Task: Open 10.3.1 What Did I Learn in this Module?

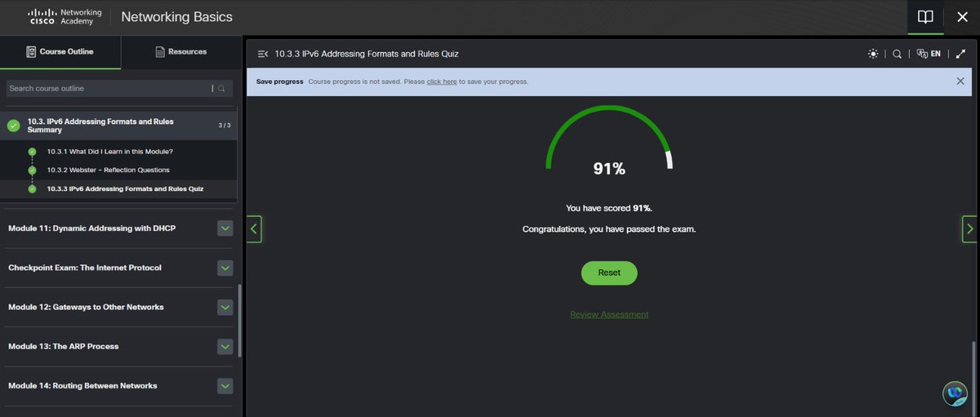Action: click(x=110, y=152)
